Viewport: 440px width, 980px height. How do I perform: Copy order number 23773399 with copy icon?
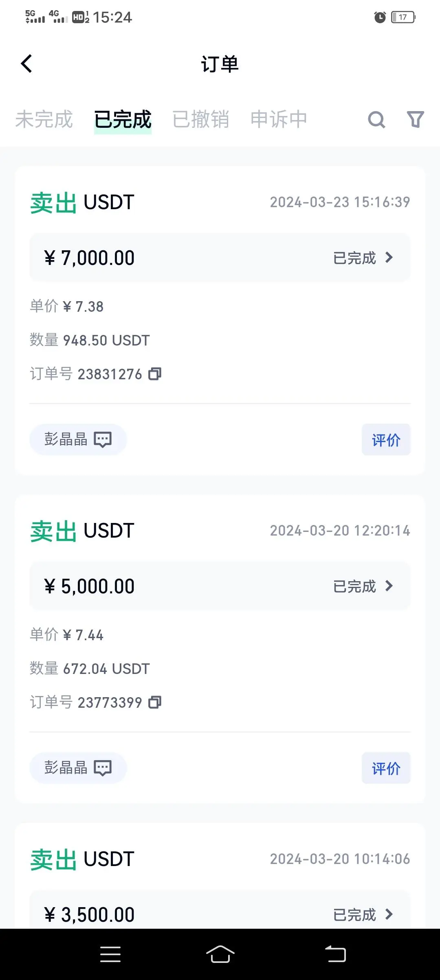coord(155,702)
